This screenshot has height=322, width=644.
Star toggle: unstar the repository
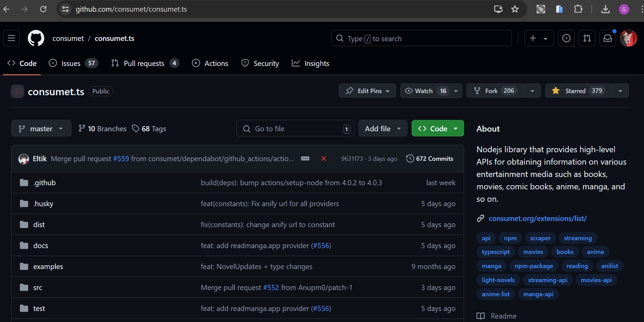578,91
